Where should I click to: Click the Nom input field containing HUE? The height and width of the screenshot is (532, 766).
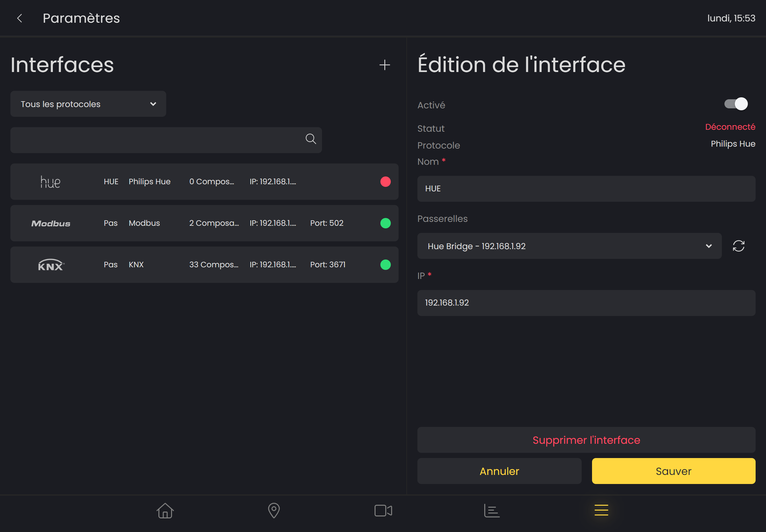(x=586, y=189)
